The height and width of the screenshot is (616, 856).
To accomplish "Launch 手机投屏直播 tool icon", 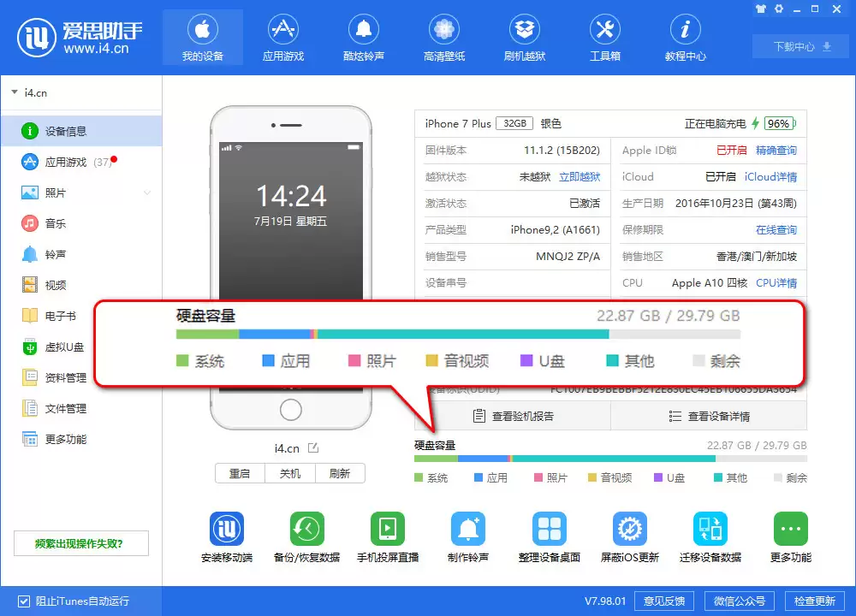I will click(x=388, y=528).
